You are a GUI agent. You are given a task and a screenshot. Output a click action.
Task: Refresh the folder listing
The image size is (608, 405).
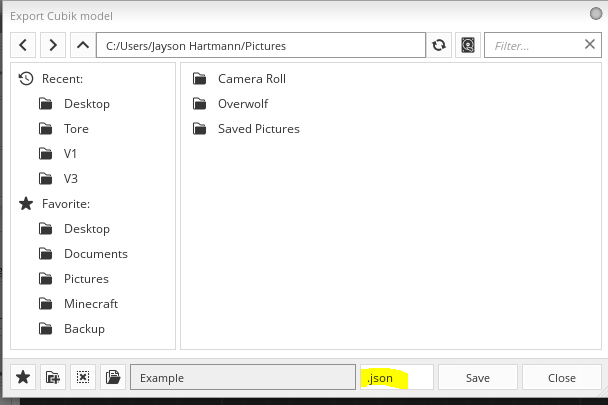[439, 45]
